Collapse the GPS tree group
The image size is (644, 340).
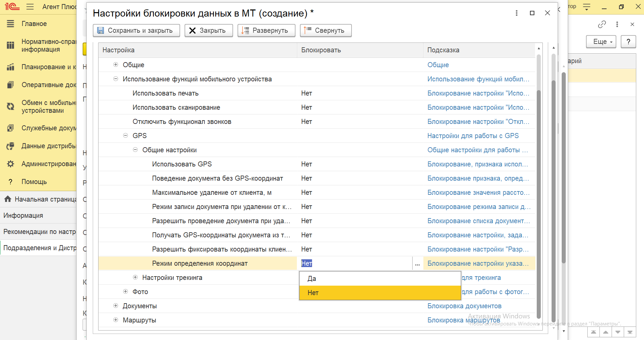(125, 135)
